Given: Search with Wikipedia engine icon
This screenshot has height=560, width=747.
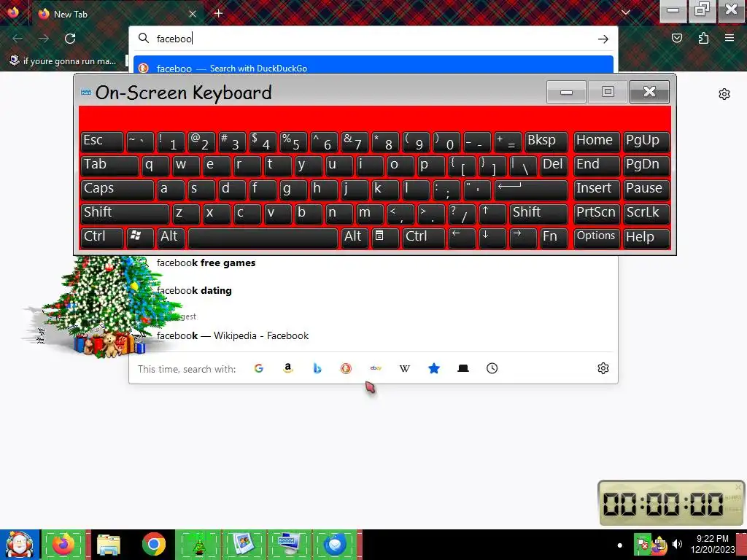Looking at the screenshot, I should [x=404, y=368].
